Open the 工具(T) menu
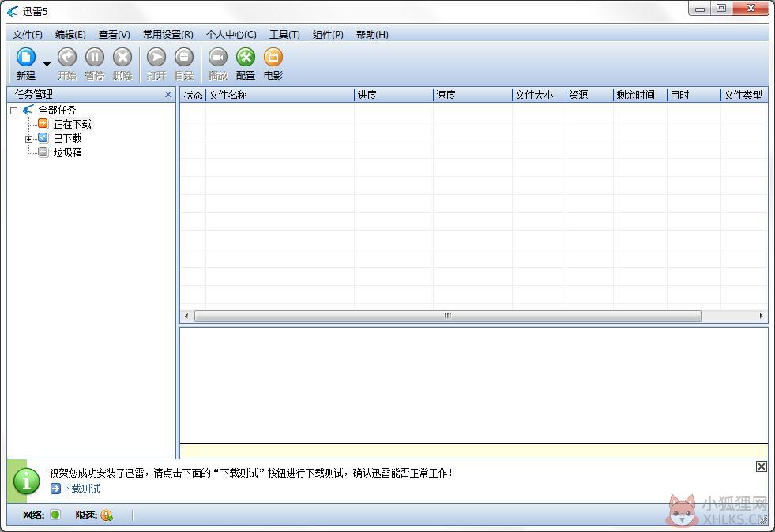The image size is (775, 532). coord(284,35)
